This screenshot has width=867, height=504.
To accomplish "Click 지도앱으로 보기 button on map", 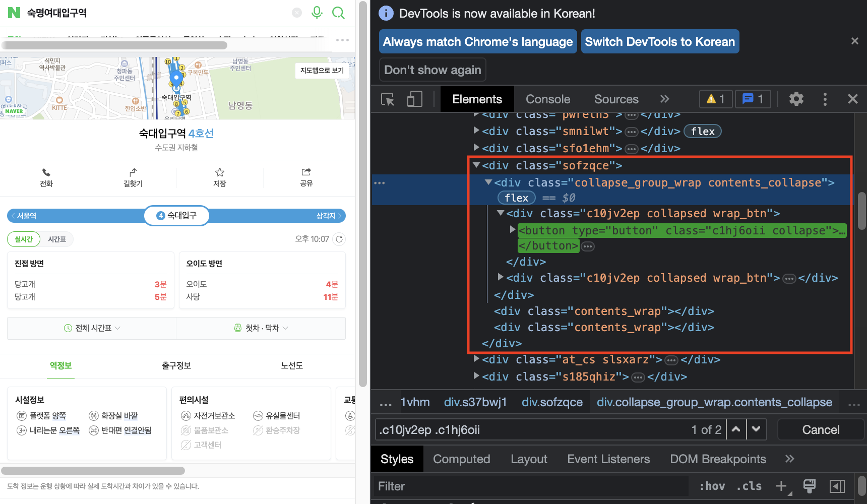I will (322, 70).
